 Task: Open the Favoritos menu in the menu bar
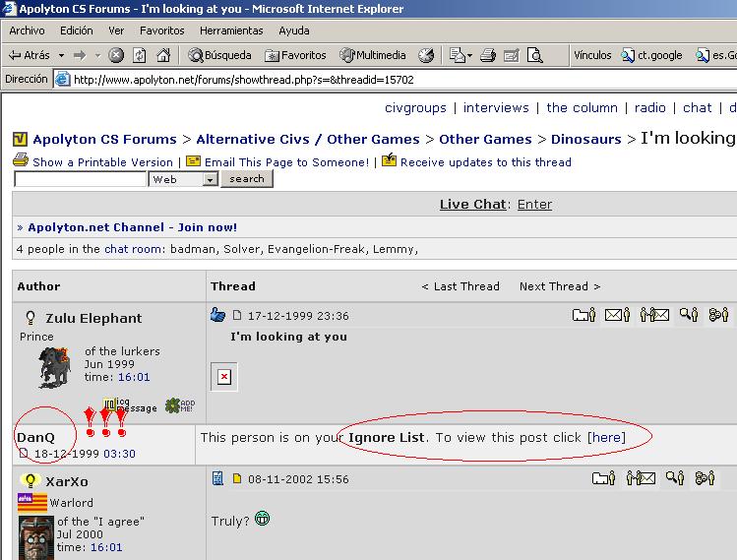161,31
